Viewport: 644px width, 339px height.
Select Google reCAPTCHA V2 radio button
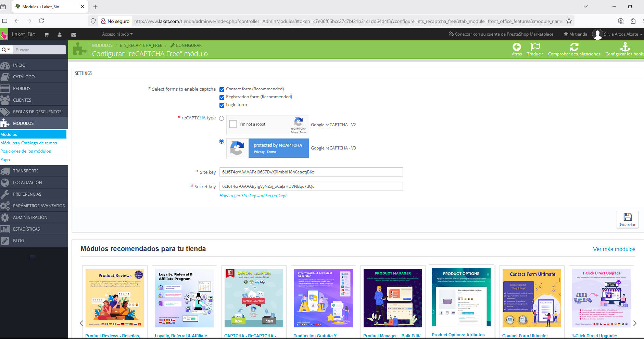click(x=222, y=118)
